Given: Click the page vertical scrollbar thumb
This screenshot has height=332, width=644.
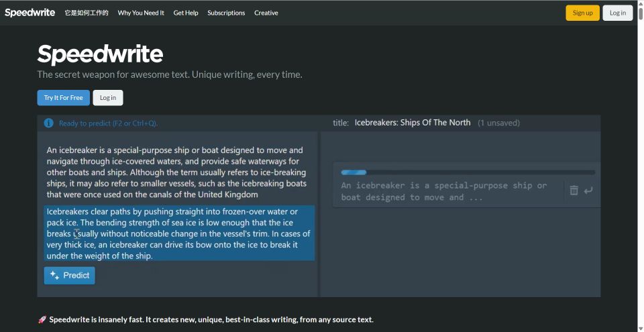Looking at the screenshot, I should 640,13.
